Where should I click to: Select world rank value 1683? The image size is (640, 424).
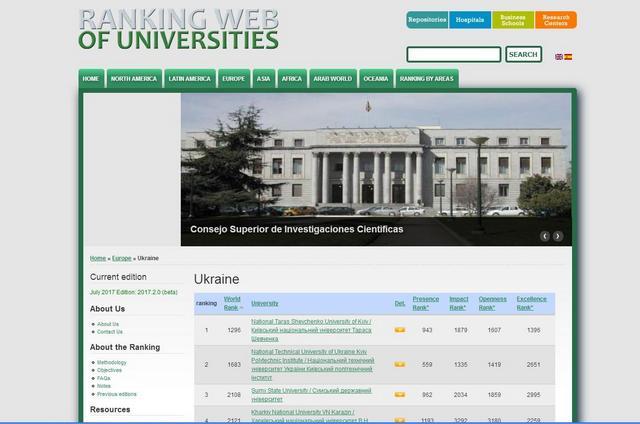tap(234, 364)
